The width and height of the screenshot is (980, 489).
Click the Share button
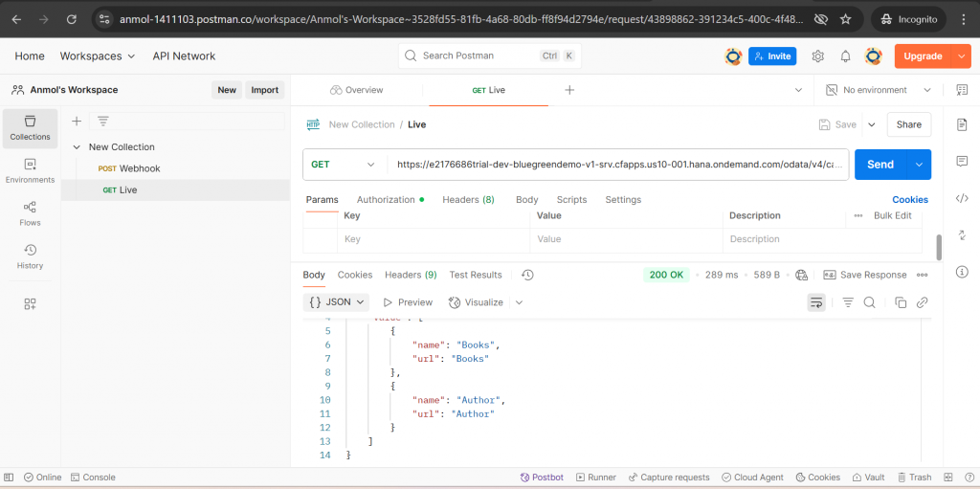click(x=909, y=124)
